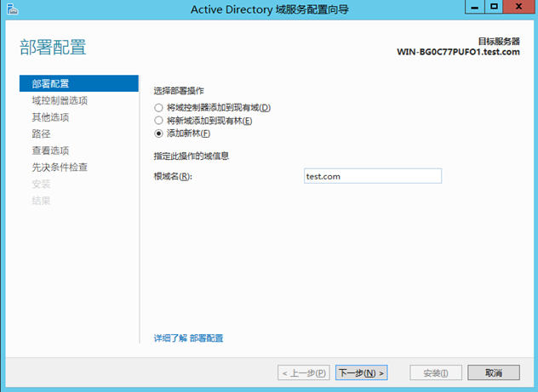Click the 根域名 input field

[x=373, y=176]
